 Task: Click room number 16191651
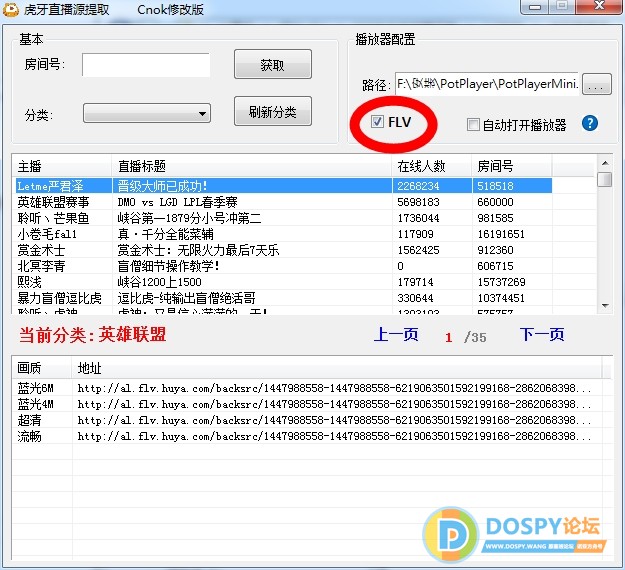pyautogui.click(x=501, y=234)
